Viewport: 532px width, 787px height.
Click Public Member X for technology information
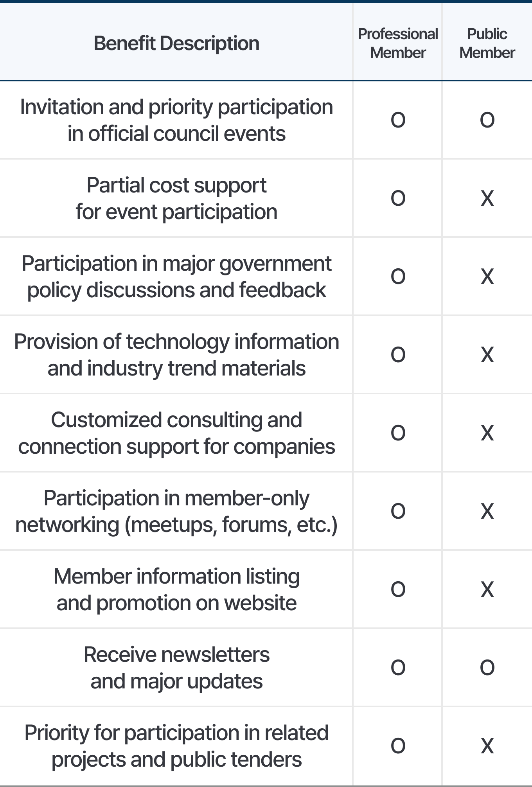(487, 354)
